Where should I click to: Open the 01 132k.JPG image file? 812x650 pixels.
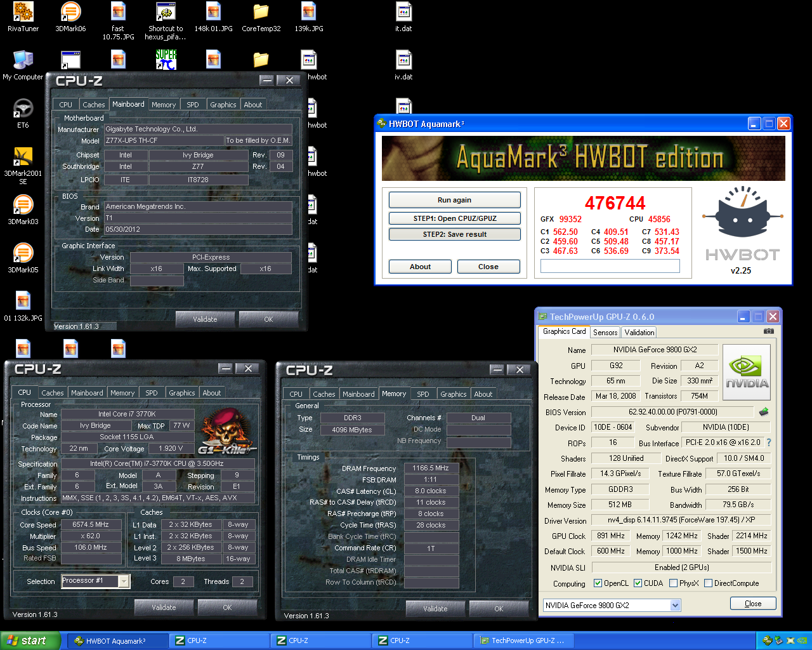[23, 307]
